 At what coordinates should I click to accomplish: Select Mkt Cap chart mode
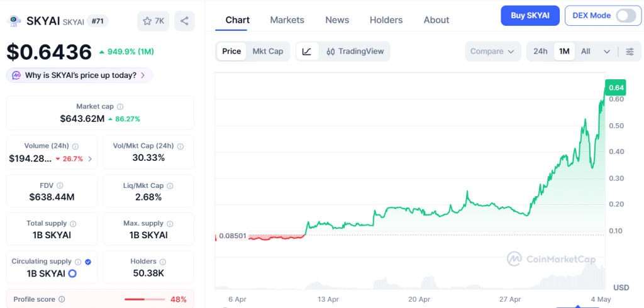click(x=268, y=52)
